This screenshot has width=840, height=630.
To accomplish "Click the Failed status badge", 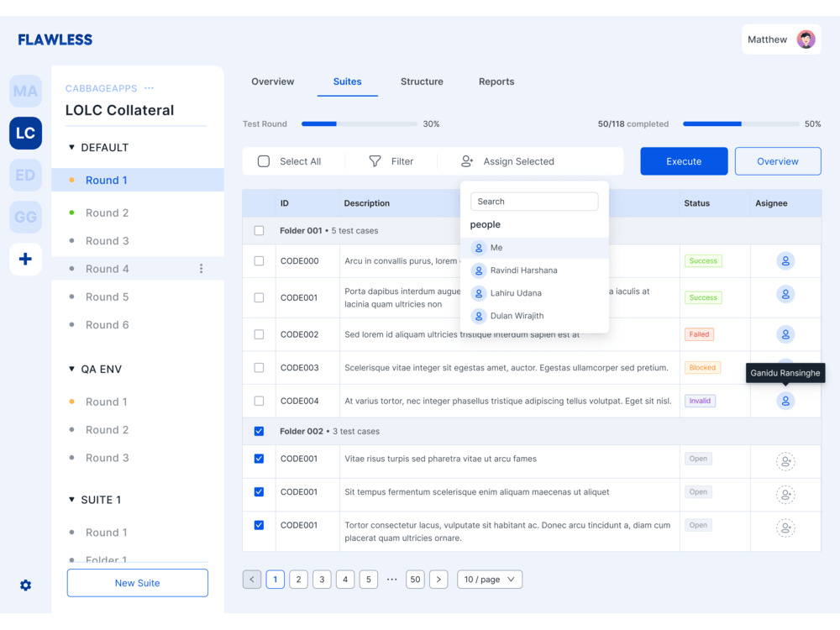I will (x=699, y=334).
